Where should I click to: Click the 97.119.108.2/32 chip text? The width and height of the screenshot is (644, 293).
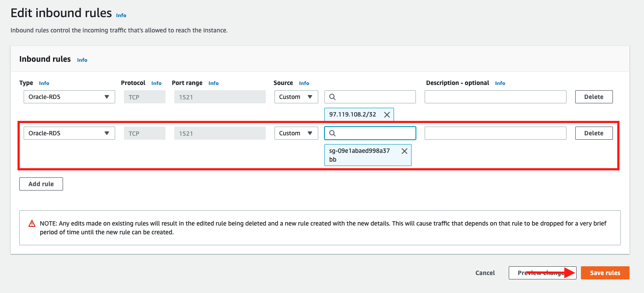354,115
